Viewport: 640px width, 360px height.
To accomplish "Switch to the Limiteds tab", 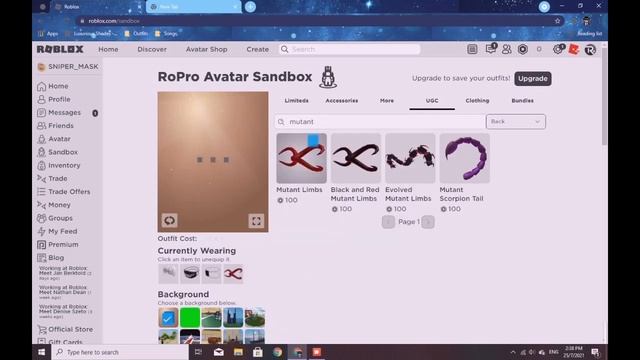I will pos(296,100).
